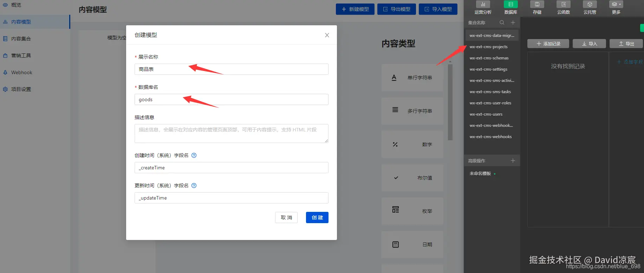
Task: Open the 未命名模板 template
Action: coord(480,174)
